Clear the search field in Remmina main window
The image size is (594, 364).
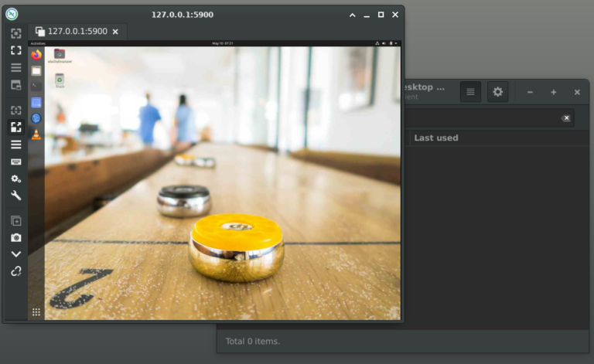pyautogui.click(x=566, y=117)
